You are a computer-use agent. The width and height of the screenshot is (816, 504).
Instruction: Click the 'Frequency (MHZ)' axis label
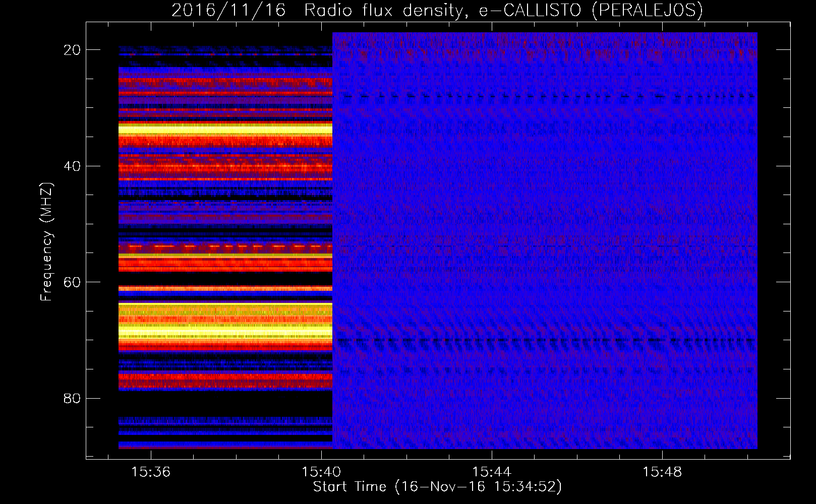click(46, 242)
